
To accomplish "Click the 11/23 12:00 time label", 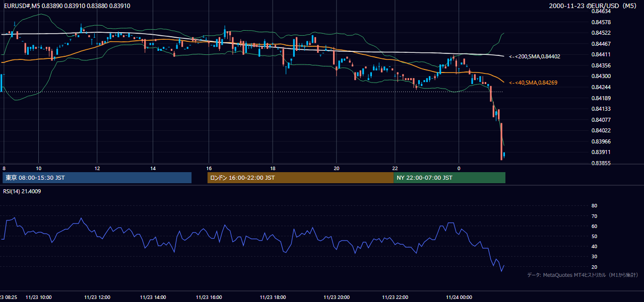I will tap(97, 297).
